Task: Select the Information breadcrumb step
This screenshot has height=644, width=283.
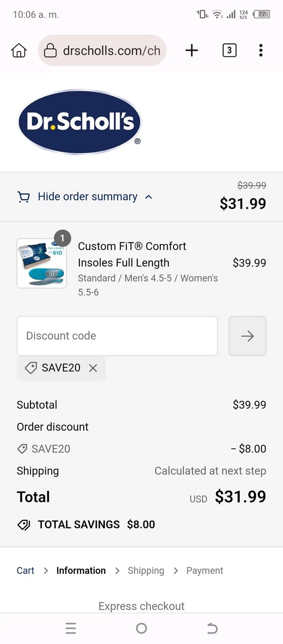Action: point(81,571)
